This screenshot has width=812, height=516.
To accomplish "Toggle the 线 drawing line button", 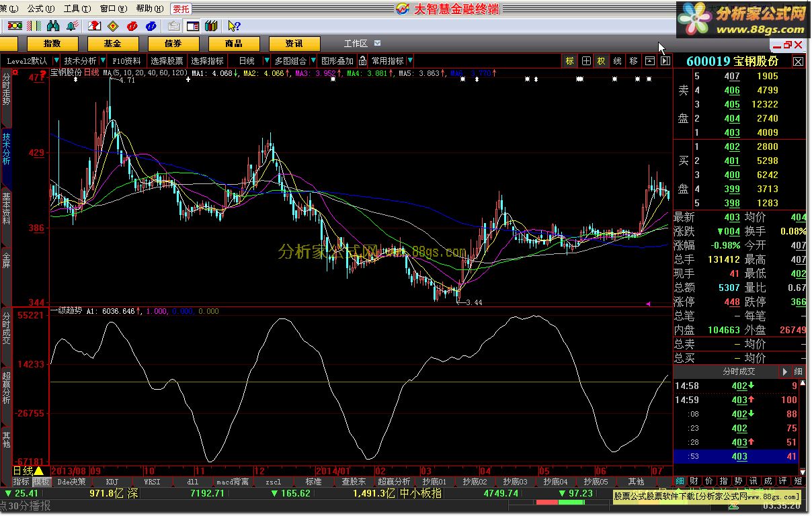I will [617, 60].
